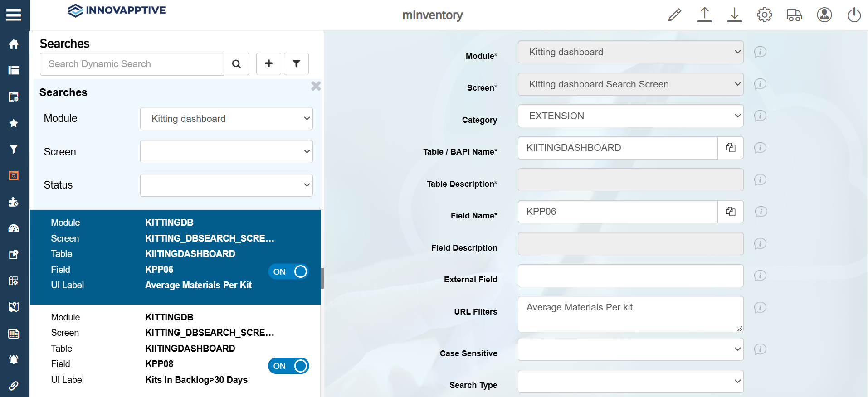Turn off the KPP06 search toggle

[x=289, y=271]
